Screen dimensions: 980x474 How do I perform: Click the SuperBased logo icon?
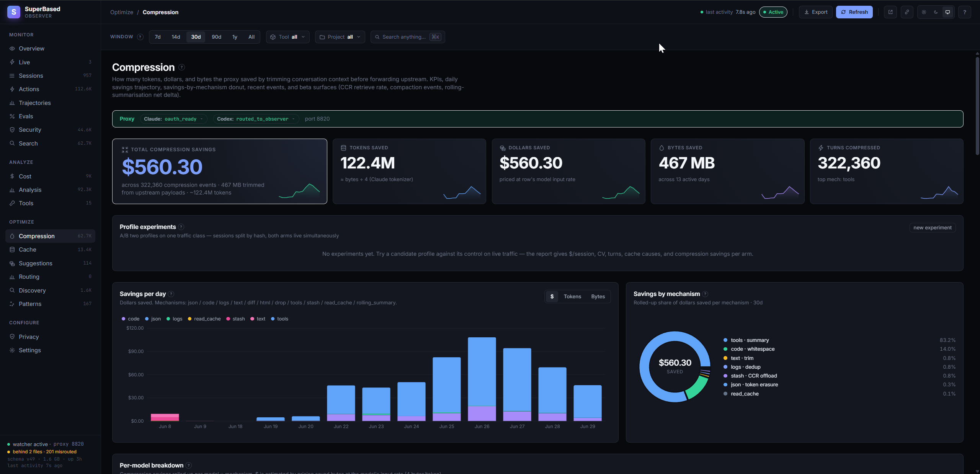click(14, 12)
